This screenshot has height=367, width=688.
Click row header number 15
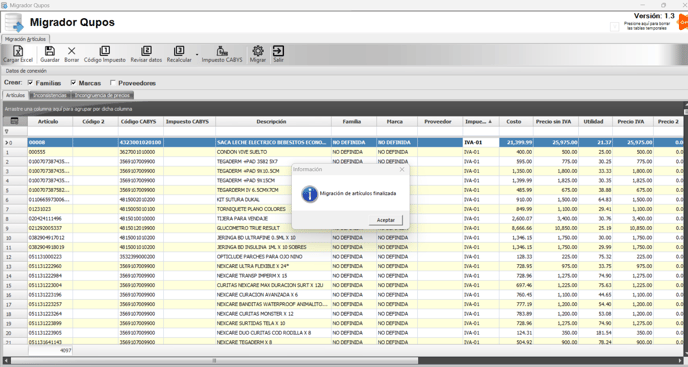[x=15, y=285]
